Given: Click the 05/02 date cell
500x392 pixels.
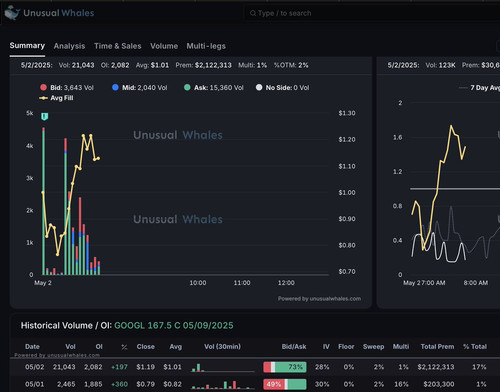Looking at the screenshot, I should pyautogui.click(x=34, y=367).
